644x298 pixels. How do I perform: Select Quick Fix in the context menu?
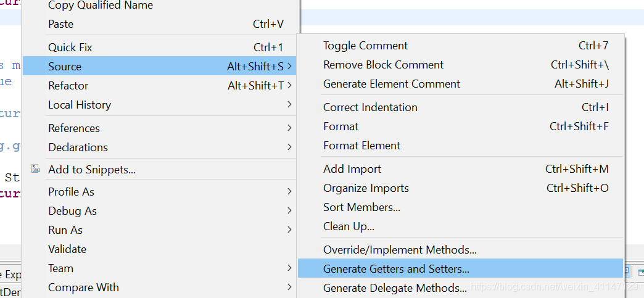pos(70,47)
